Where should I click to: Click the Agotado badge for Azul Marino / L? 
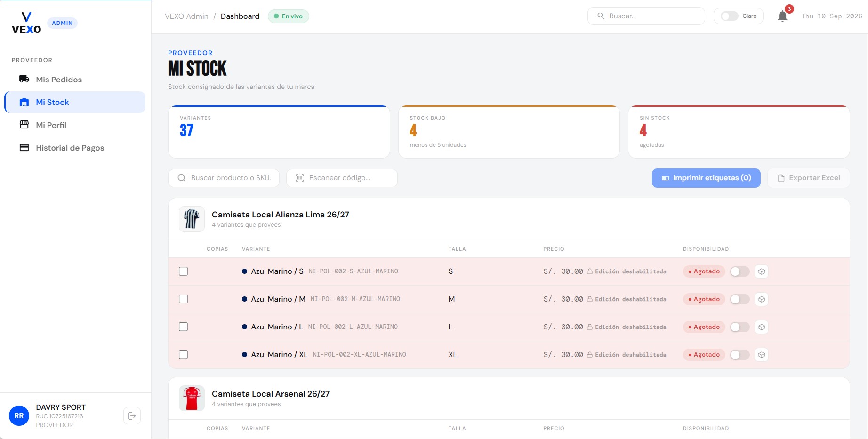click(x=704, y=327)
